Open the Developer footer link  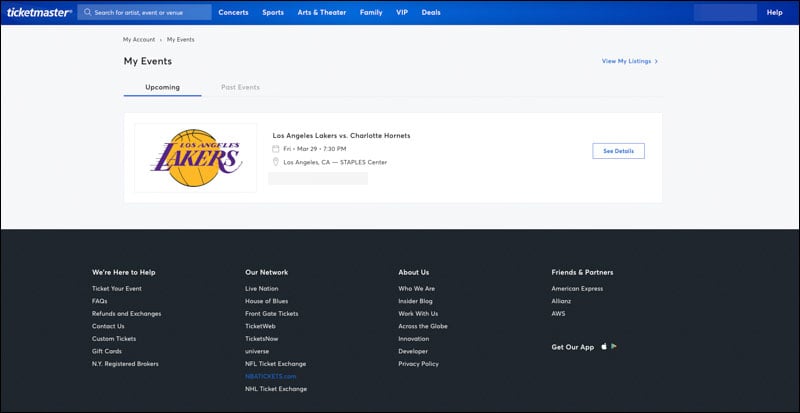(x=413, y=351)
